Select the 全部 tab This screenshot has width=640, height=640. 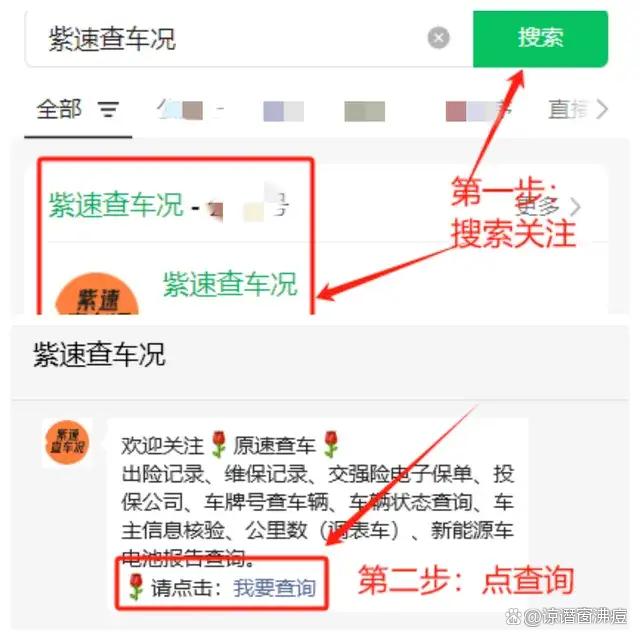[x=59, y=109]
